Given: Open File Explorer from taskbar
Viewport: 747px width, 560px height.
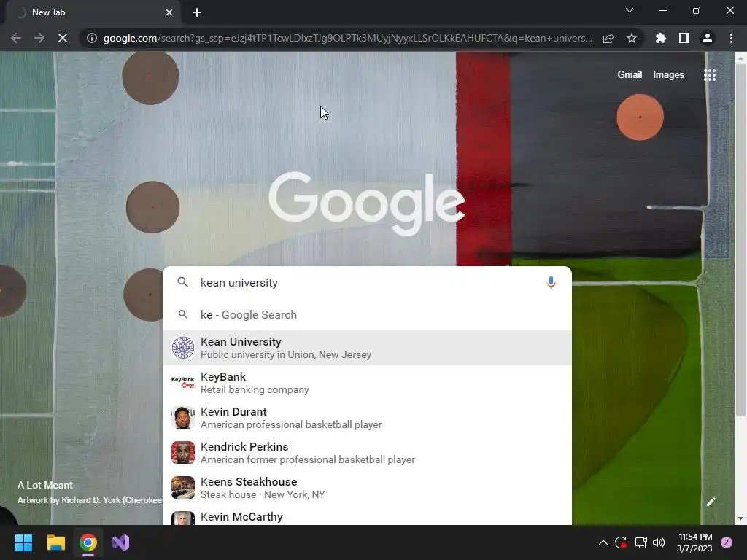Looking at the screenshot, I should [55, 542].
